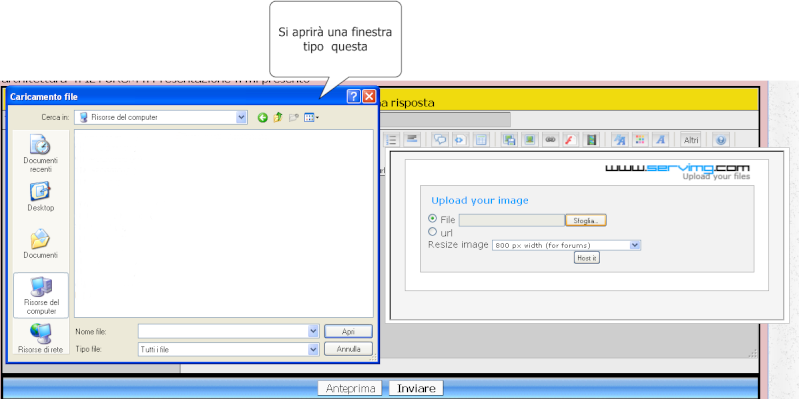Open Desktop in the places sidebar
Viewport: 799px width, 399px height.
point(41,197)
